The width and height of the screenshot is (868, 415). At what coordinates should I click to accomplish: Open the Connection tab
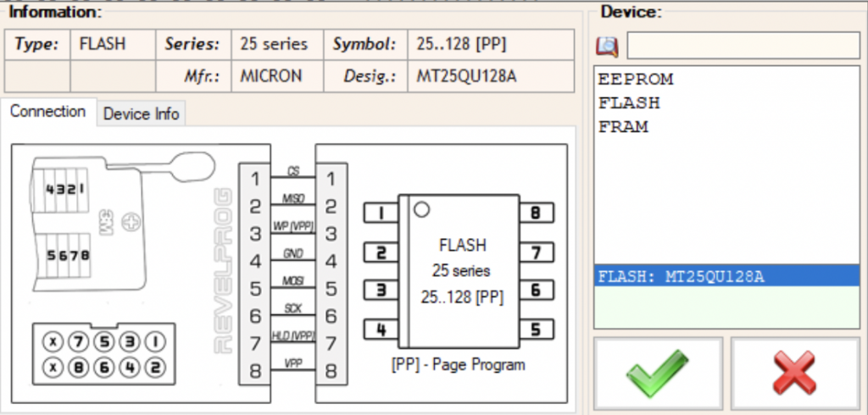tap(48, 112)
